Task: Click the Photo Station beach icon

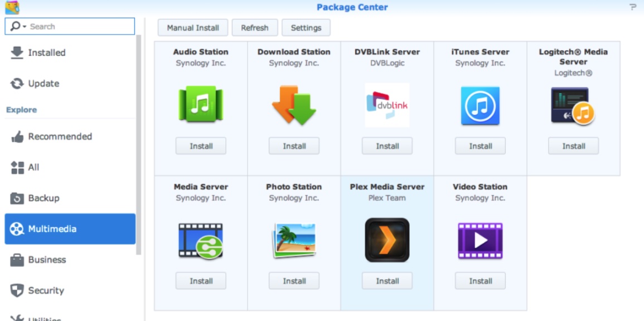Action: pos(294,241)
